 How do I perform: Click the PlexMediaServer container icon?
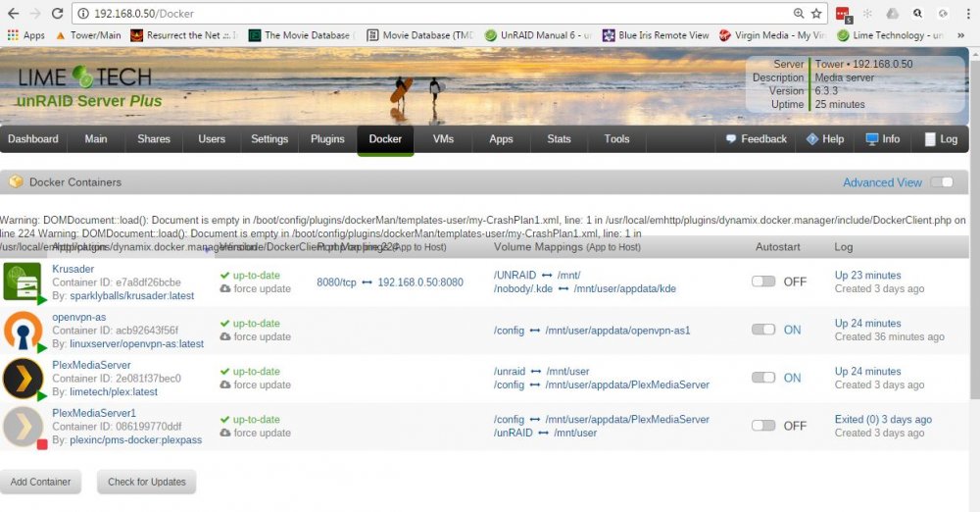[x=23, y=378]
